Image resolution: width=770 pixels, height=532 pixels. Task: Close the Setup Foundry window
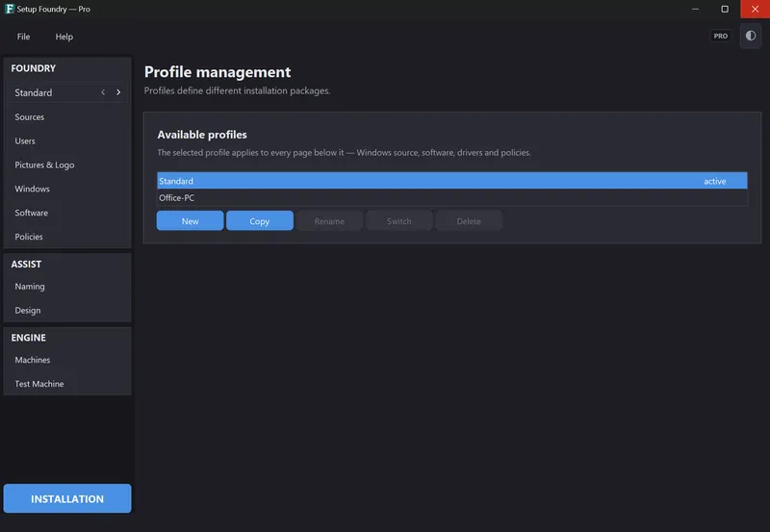pyautogui.click(x=755, y=9)
